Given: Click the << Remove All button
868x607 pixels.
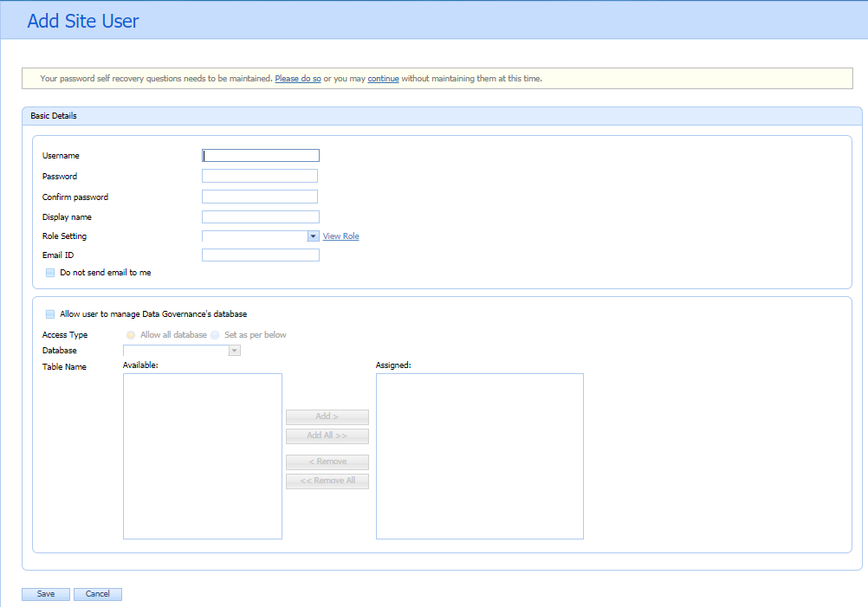Looking at the screenshot, I should 327,481.
